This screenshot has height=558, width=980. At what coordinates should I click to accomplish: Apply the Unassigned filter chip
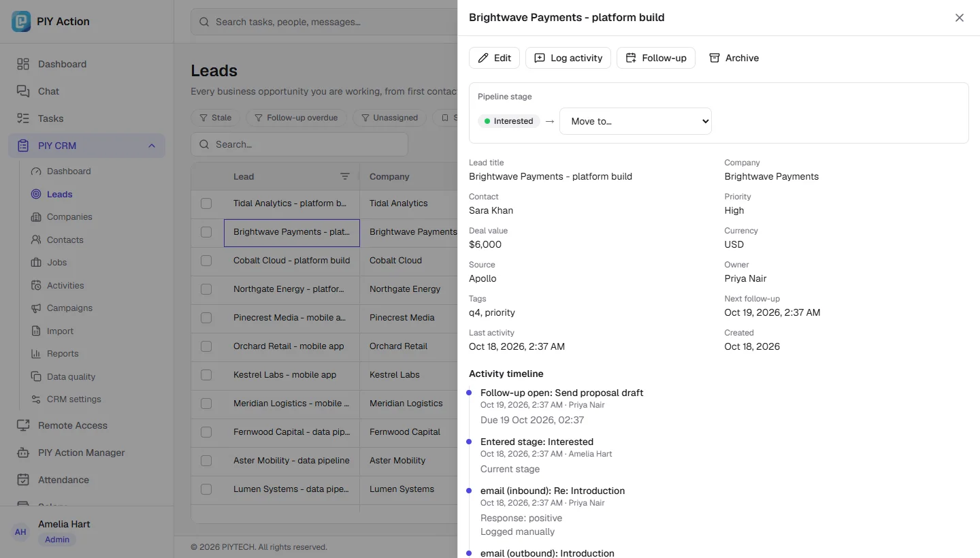389,118
